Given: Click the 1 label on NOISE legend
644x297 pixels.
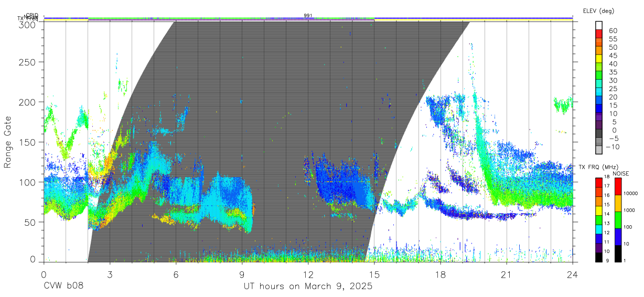Looking at the screenshot, I should (624, 261).
